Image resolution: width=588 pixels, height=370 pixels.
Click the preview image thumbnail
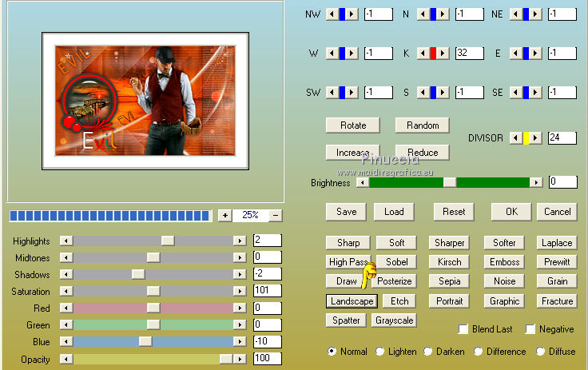[145, 101]
